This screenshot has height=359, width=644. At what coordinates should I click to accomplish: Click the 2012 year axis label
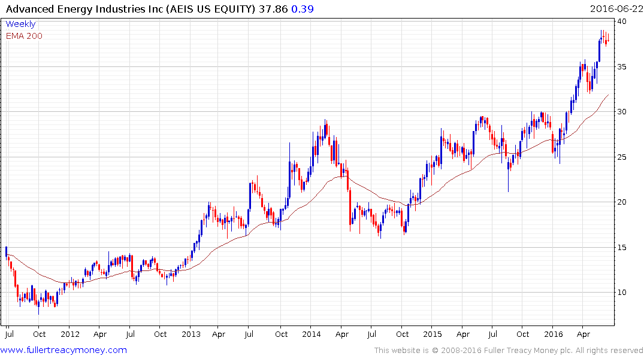[x=70, y=334]
